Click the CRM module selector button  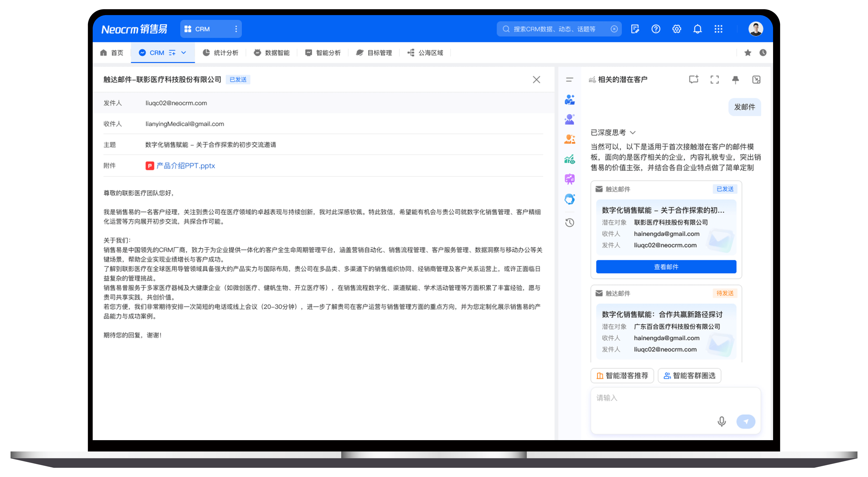[x=211, y=29]
